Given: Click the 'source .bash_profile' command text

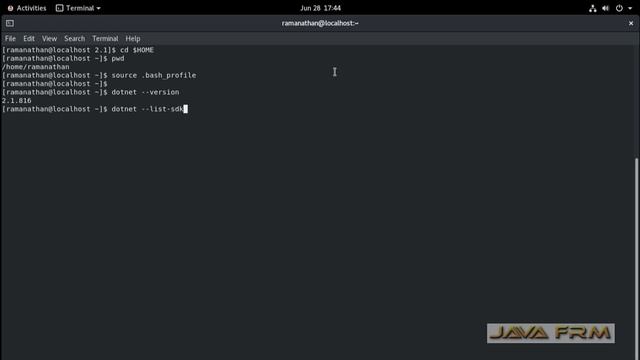Looking at the screenshot, I should coord(154,75).
